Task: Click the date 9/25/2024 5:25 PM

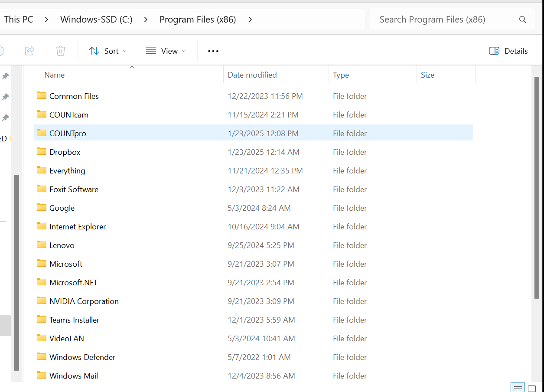Action: tap(261, 245)
